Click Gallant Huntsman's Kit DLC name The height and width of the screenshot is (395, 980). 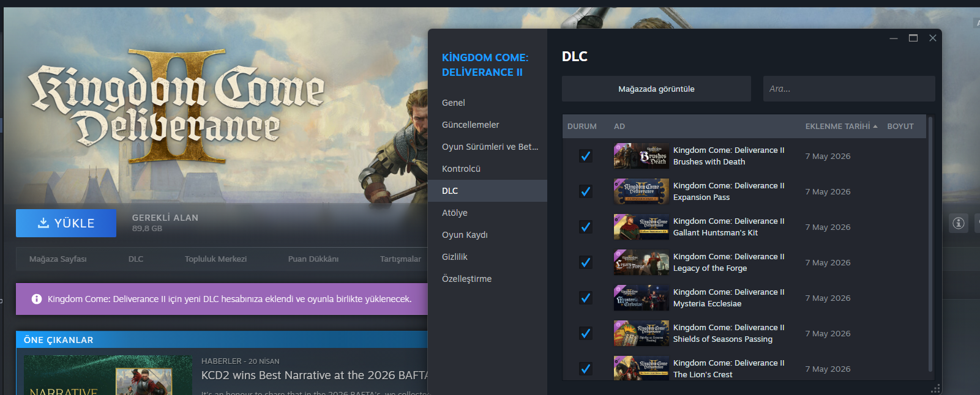pos(728,227)
